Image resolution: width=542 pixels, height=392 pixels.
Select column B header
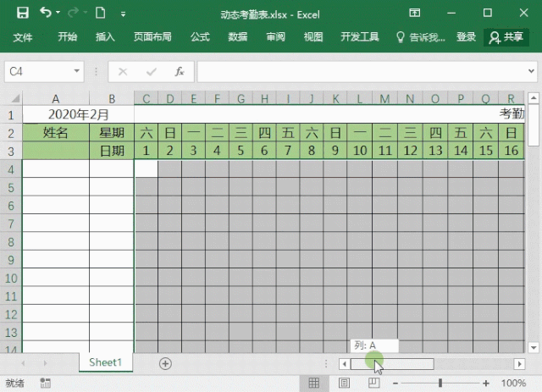pos(112,99)
